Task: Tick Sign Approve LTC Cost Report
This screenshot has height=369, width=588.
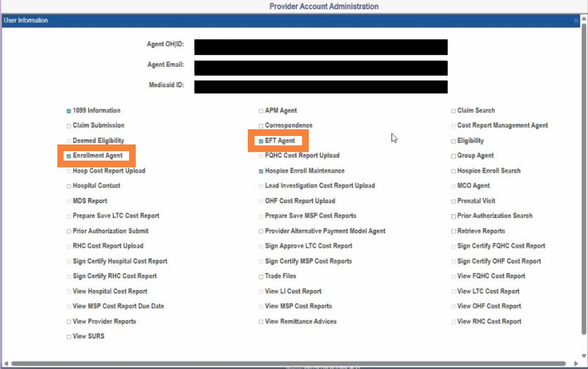Action: 261,246
